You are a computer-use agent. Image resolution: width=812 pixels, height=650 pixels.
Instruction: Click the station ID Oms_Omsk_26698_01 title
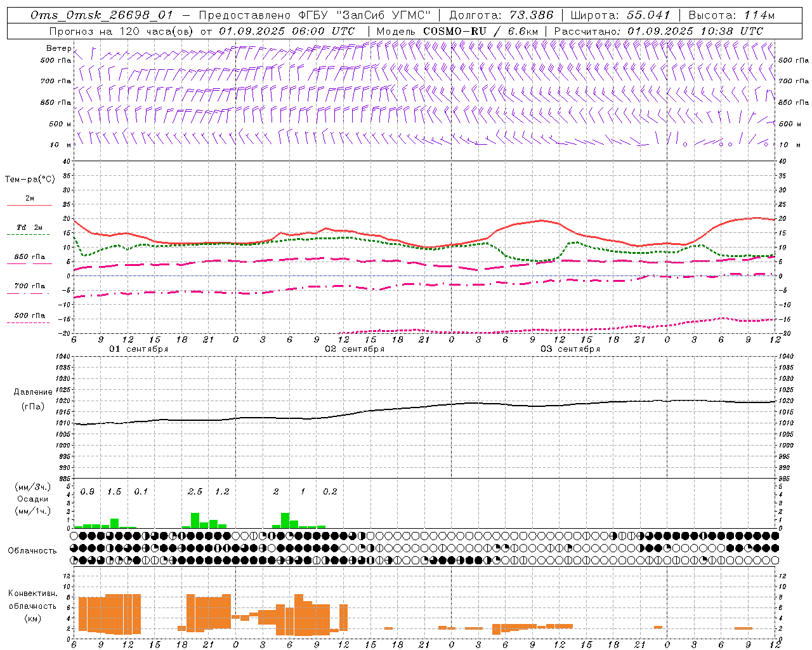[x=101, y=15]
